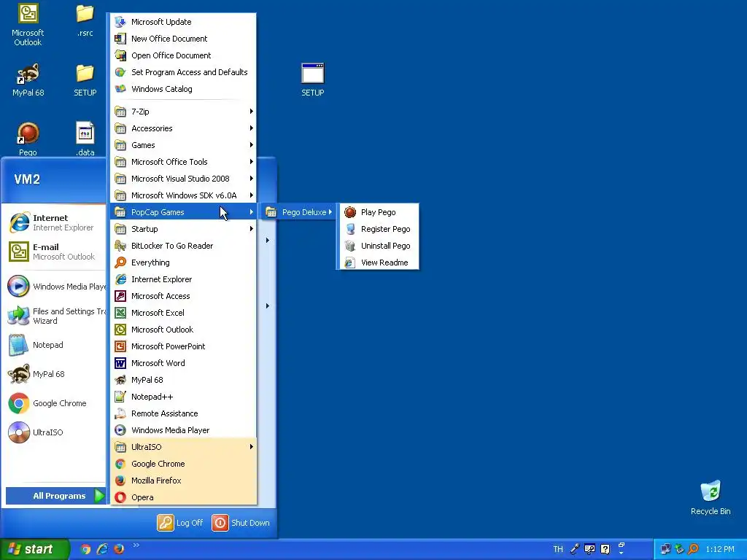The height and width of the screenshot is (560, 747).
Task: Click the Log Off button
Action: point(180,522)
